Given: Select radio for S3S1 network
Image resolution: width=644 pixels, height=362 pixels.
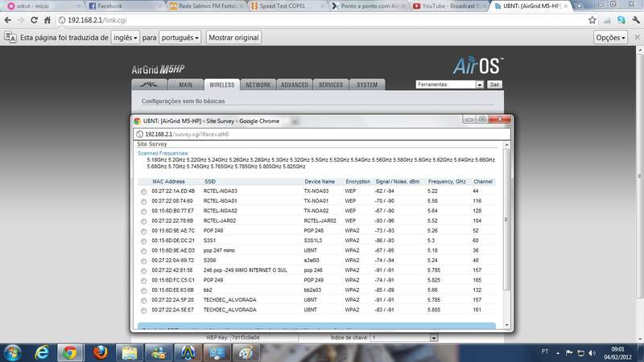Looking at the screenshot, I should click(143, 241).
